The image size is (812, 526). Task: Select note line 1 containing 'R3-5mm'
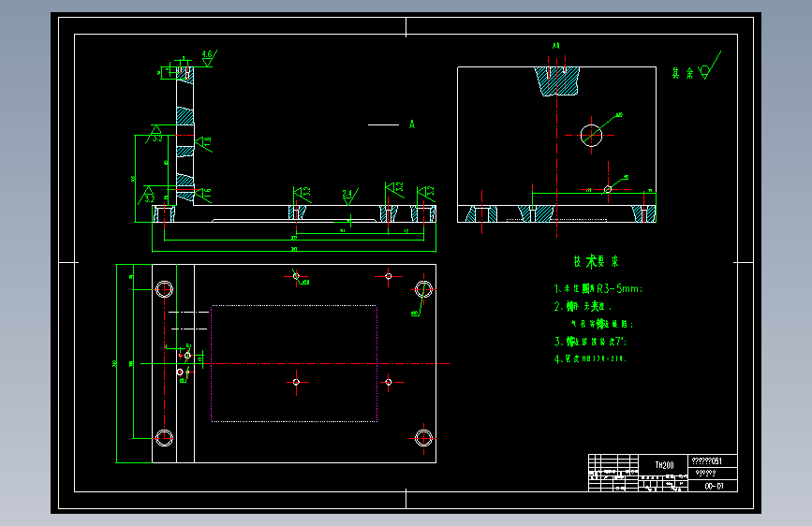coord(598,288)
